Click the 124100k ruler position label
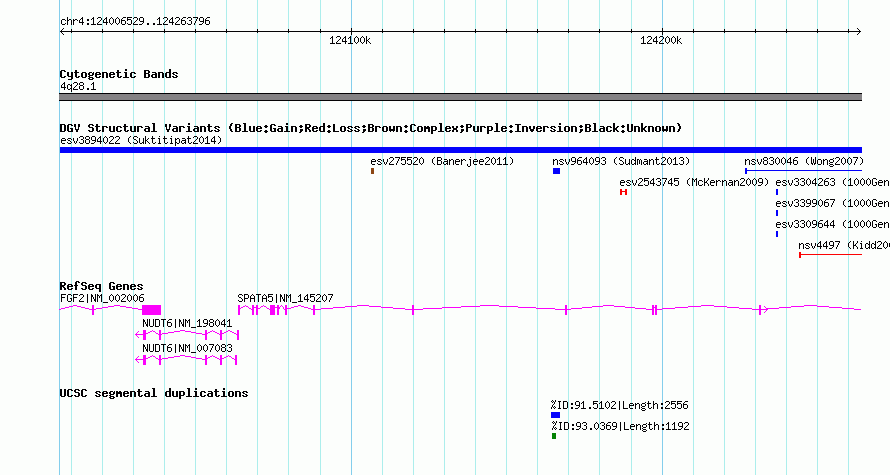 (350, 40)
